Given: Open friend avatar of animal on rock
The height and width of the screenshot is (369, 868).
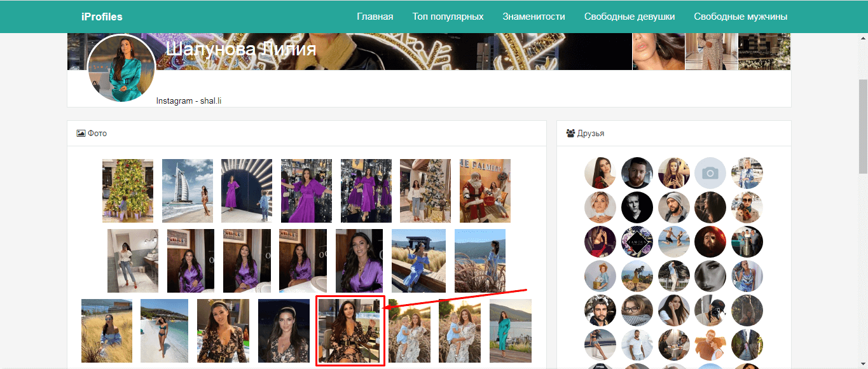Looking at the screenshot, I should coord(747,310).
